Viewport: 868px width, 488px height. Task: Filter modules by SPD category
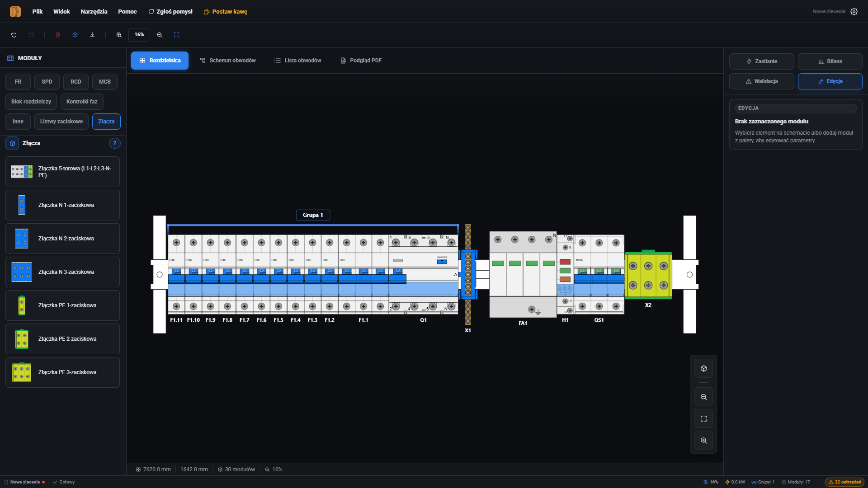(47, 82)
